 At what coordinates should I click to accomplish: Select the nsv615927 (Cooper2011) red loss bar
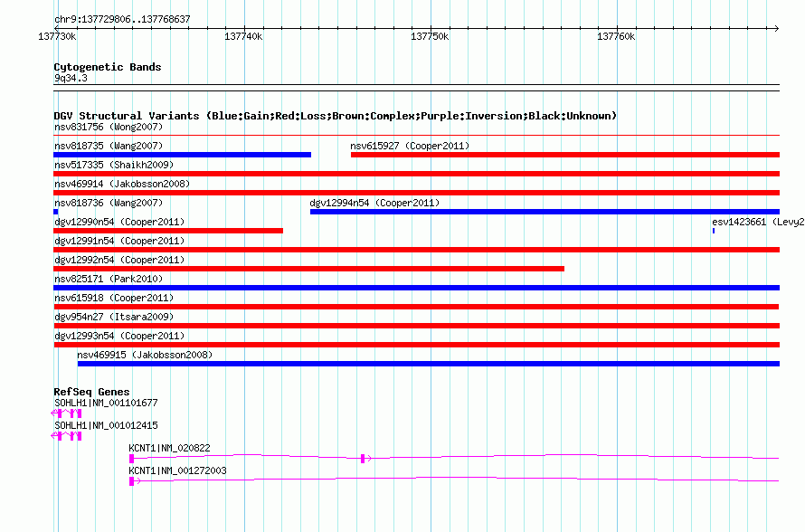click(x=565, y=155)
